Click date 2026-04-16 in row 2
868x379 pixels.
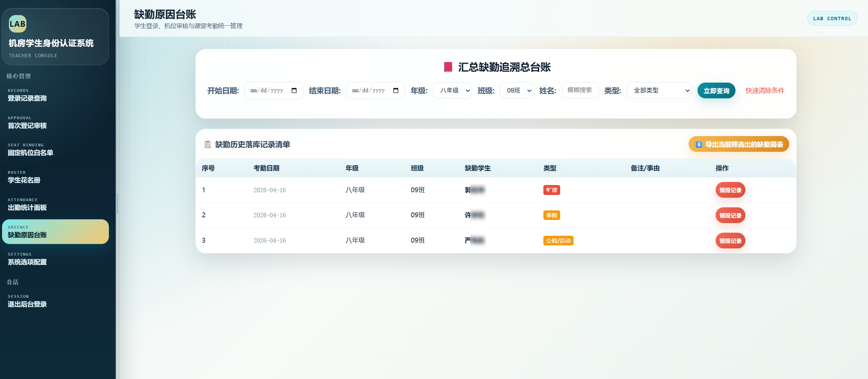tap(269, 215)
